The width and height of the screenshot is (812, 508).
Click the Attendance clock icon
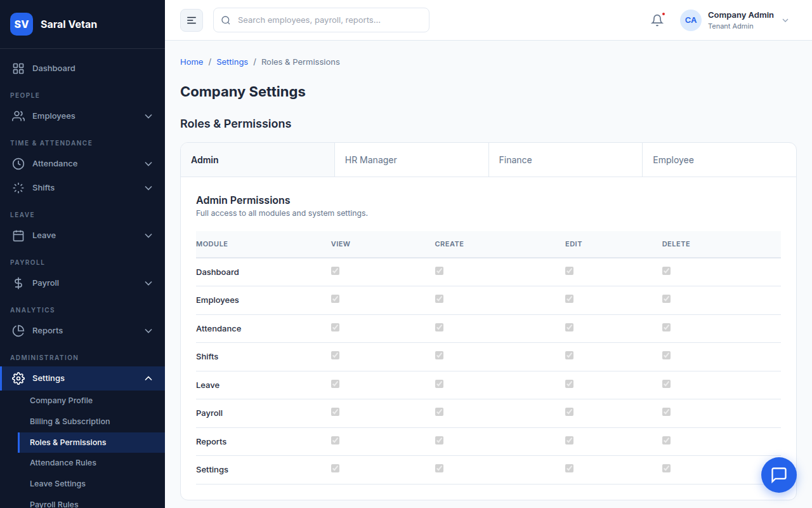pyautogui.click(x=18, y=164)
